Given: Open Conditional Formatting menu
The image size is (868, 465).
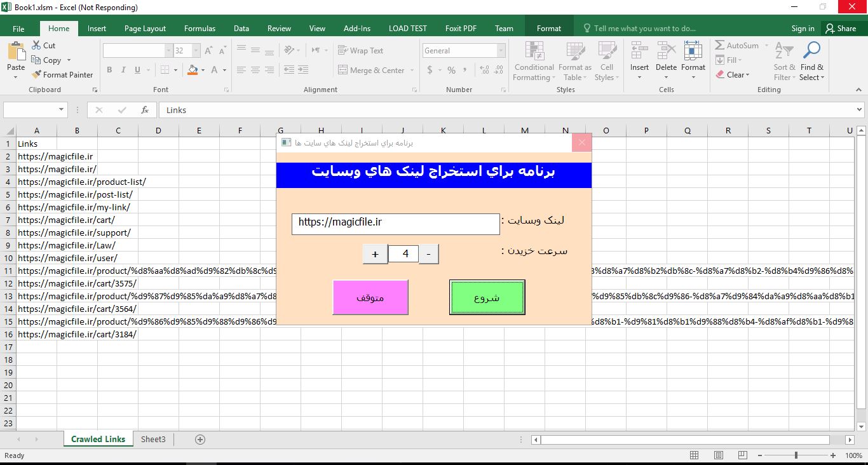Looking at the screenshot, I should click(534, 62).
